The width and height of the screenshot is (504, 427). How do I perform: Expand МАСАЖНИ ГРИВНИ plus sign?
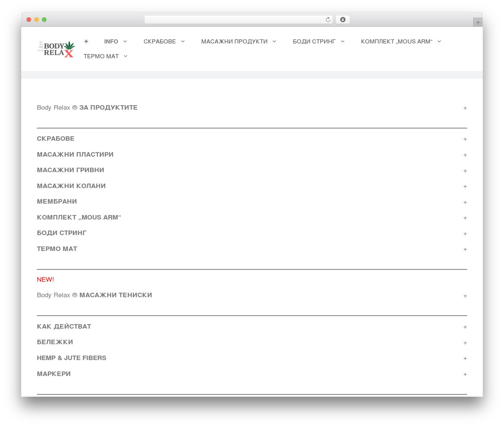tap(465, 171)
